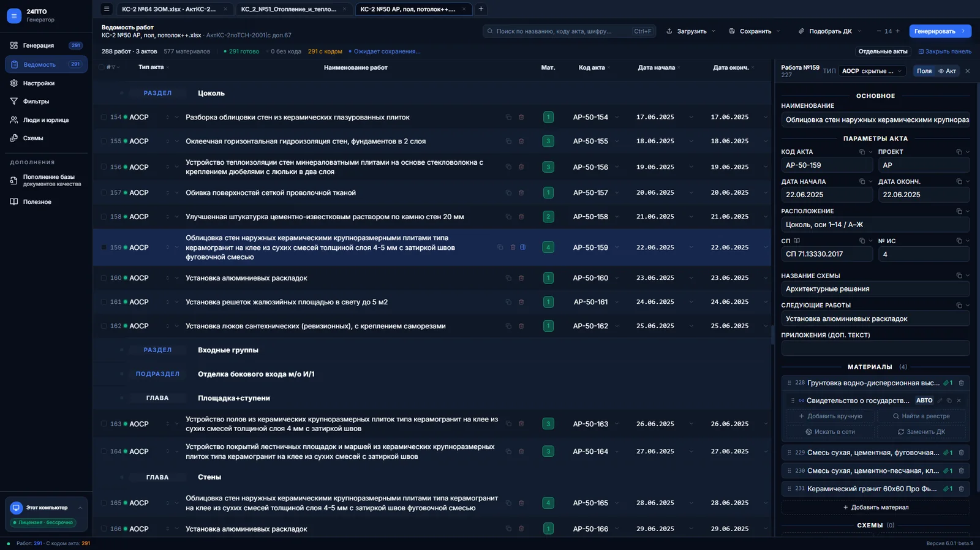980x550 pixels.
Task: Expand the ТИП АОСР скрытые dropdown
Action: point(872,71)
